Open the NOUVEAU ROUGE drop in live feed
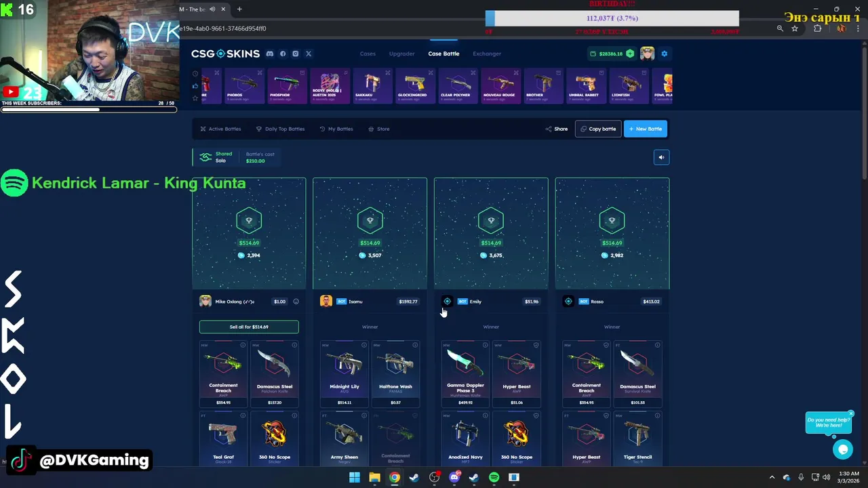 (500, 85)
